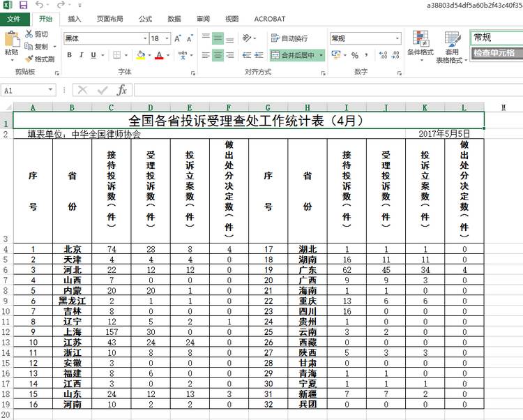Click the Paste clipboard icon
This screenshot has height=420, width=523.
click(x=12, y=39)
